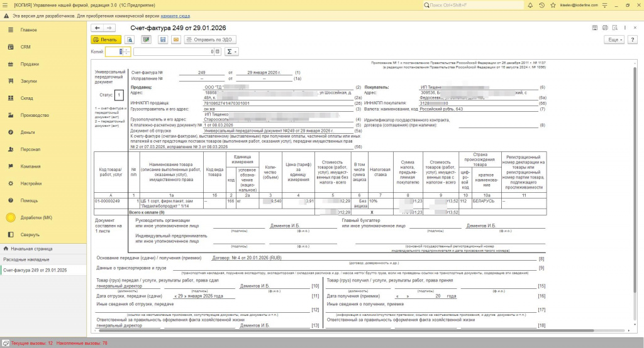Open the main hamburger menu
Screen dimensions: 644x348
5,5
